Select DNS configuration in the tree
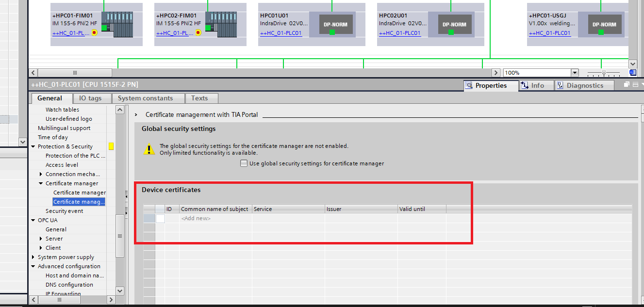 [69, 285]
